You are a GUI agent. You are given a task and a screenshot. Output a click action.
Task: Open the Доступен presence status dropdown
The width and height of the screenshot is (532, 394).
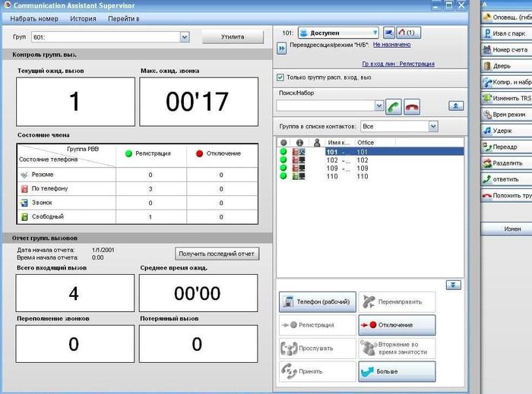(x=338, y=33)
